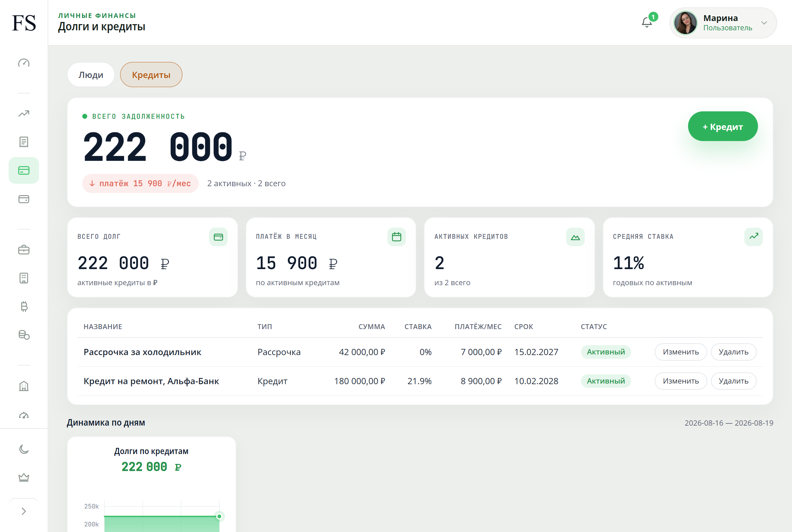Screen dimensions: 792x532
Task: Click the Долги по кредитам chart title
Action: [x=151, y=451]
